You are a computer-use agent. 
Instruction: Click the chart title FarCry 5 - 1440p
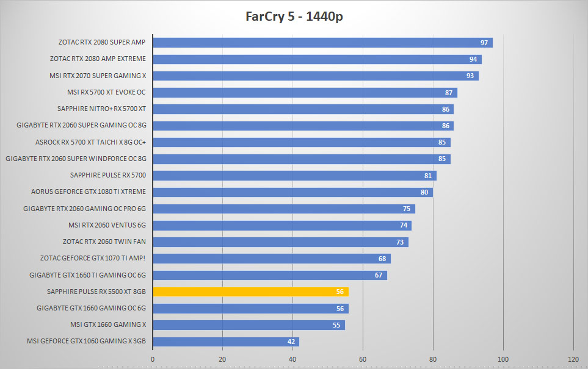[x=294, y=16]
